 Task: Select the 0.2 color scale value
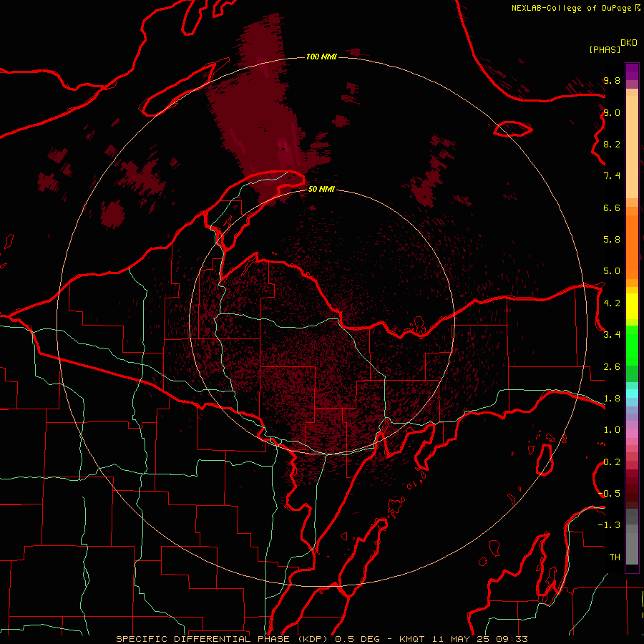(x=612, y=462)
